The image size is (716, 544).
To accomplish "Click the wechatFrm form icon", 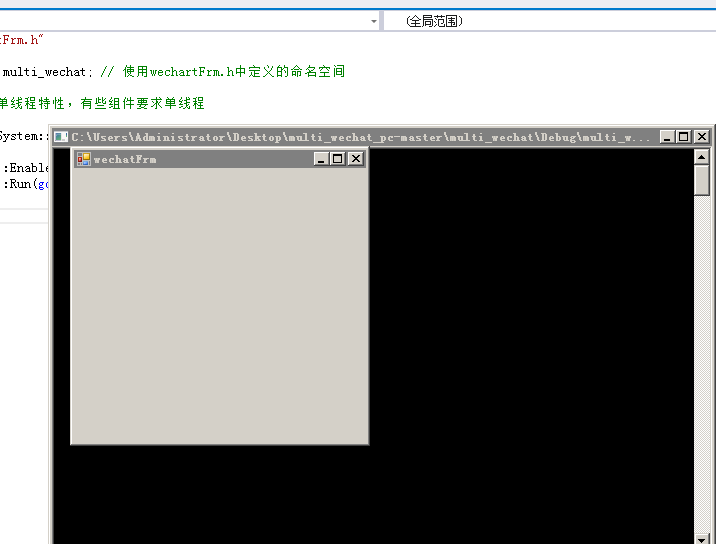I will pos(84,158).
